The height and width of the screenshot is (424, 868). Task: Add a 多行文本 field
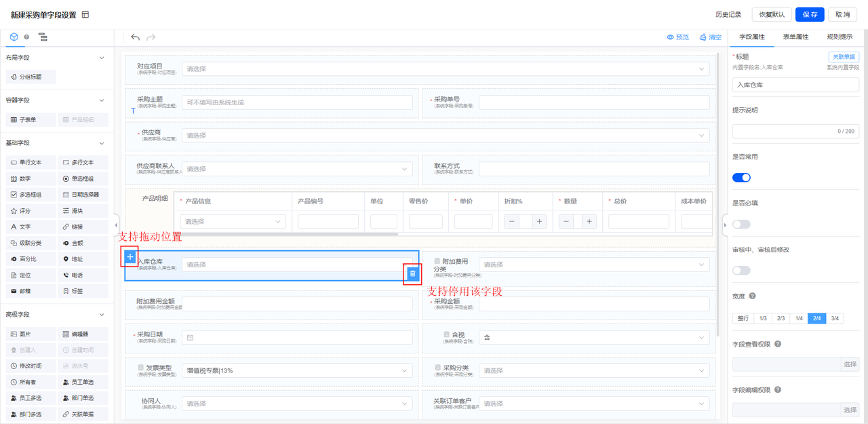(x=83, y=163)
